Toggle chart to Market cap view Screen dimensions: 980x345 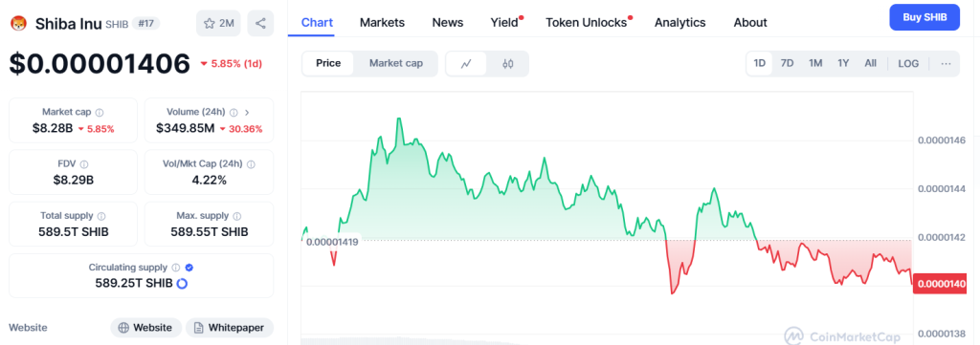coord(395,63)
